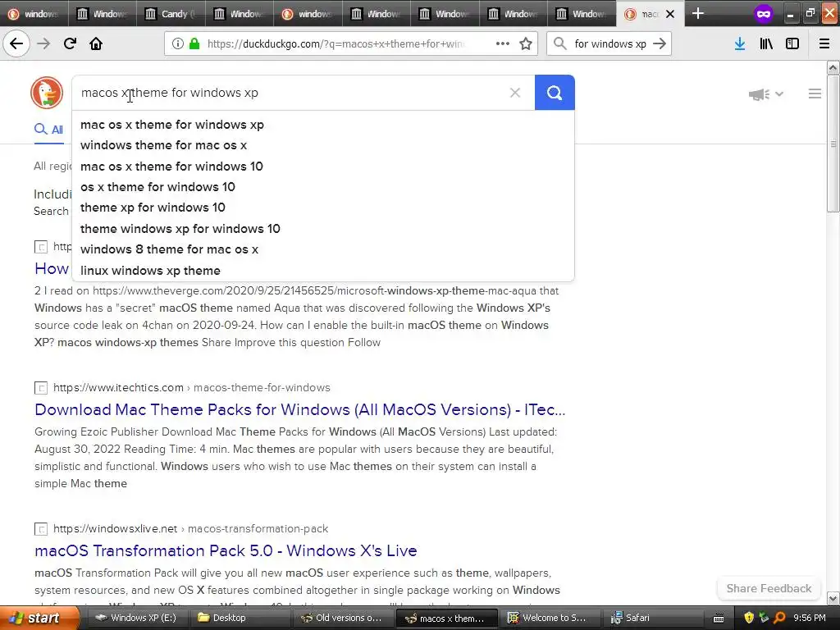Click the keyboard icon in the tray
This screenshot has height=630, width=840.
click(719, 619)
